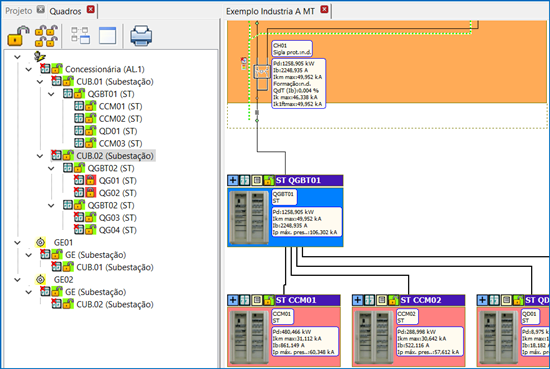Click the column icon on ST QGBT01 header

tap(245, 180)
